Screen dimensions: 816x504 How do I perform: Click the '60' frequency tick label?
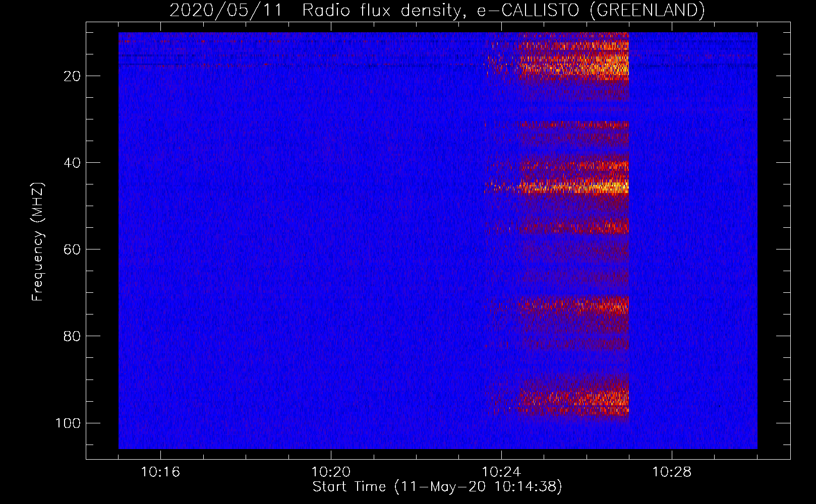coord(72,249)
